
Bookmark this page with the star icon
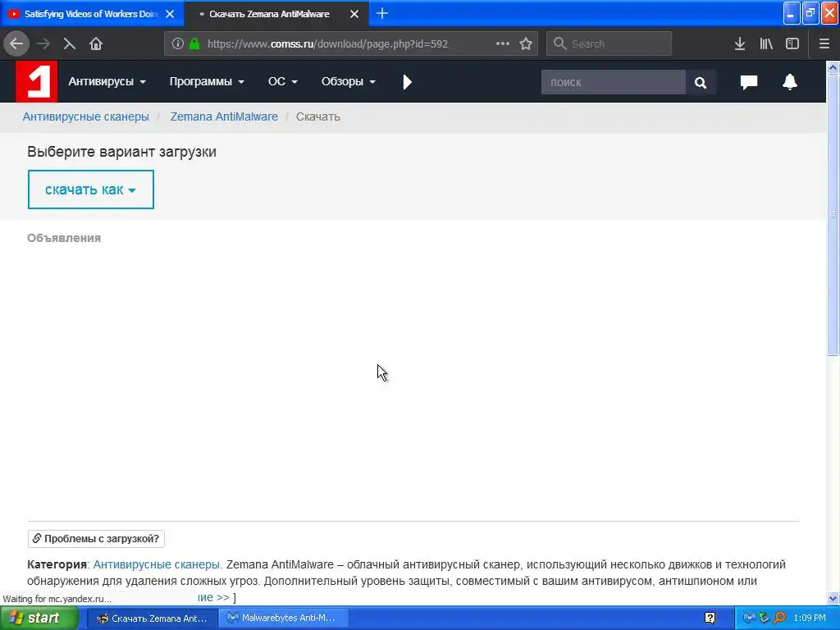pos(526,43)
